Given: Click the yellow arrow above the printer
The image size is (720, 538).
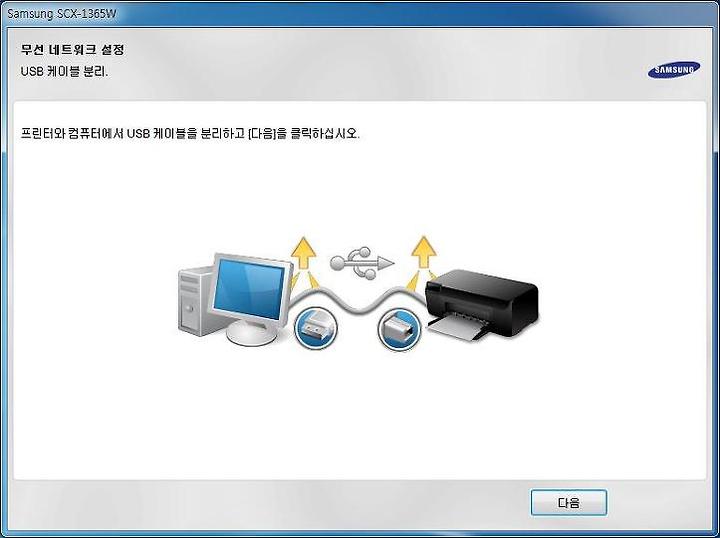Looking at the screenshot, I should (x=423, y=252).
